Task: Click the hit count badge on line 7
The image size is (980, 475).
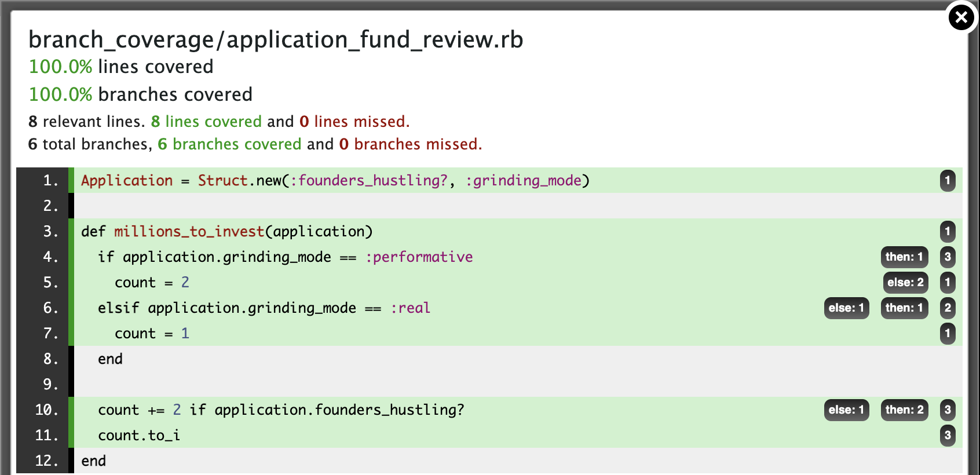Action: point(948,334)
